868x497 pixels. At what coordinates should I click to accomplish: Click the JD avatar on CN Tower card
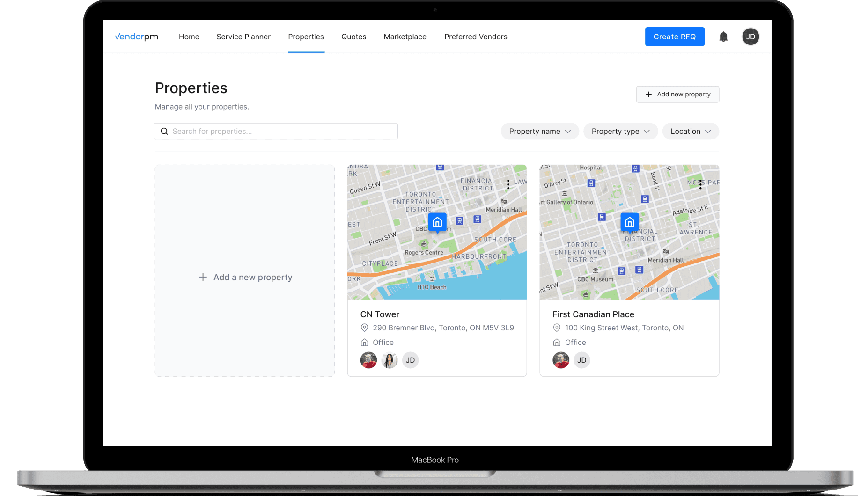(410, 360)
